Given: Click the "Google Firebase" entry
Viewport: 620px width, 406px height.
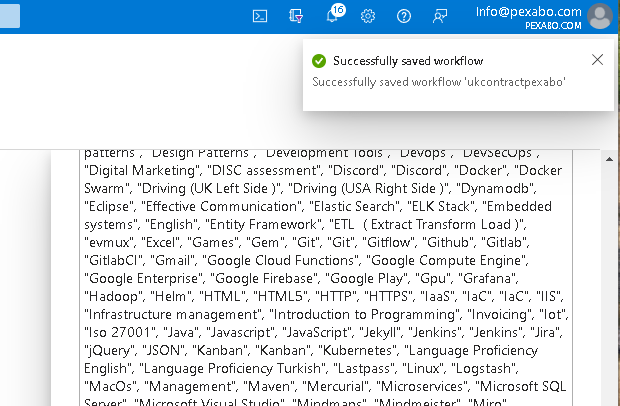Looking at the screenshot, I should coord(265,278).
